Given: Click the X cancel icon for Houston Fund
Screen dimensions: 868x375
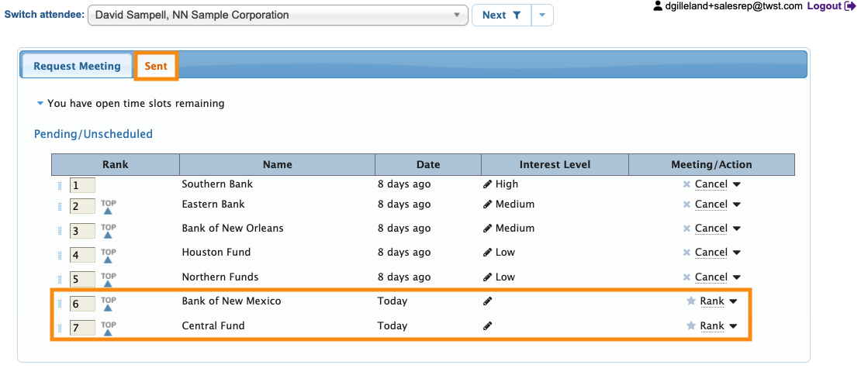Looking at the screenshot, I should [x=686, y=253].
